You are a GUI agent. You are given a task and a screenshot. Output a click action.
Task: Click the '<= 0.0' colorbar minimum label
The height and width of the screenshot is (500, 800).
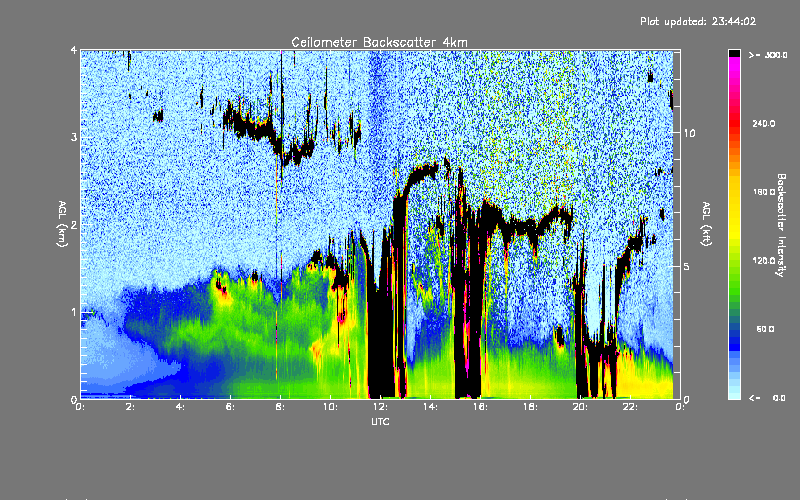(767, 398)
